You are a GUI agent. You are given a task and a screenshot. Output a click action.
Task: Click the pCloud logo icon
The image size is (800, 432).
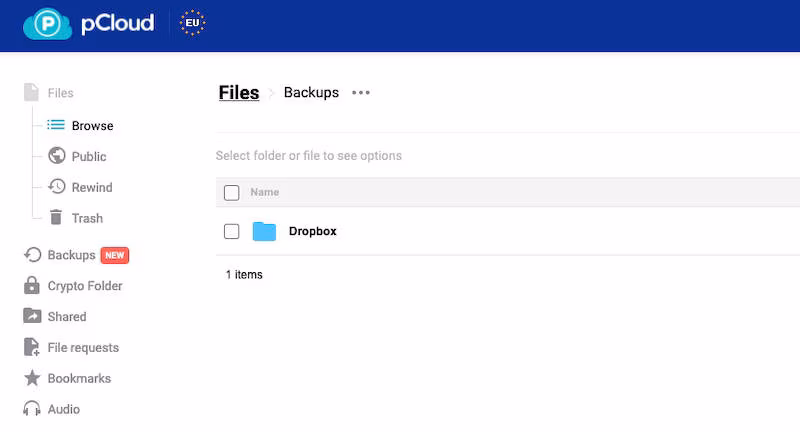pyautogui.click(x=47, y=23)
